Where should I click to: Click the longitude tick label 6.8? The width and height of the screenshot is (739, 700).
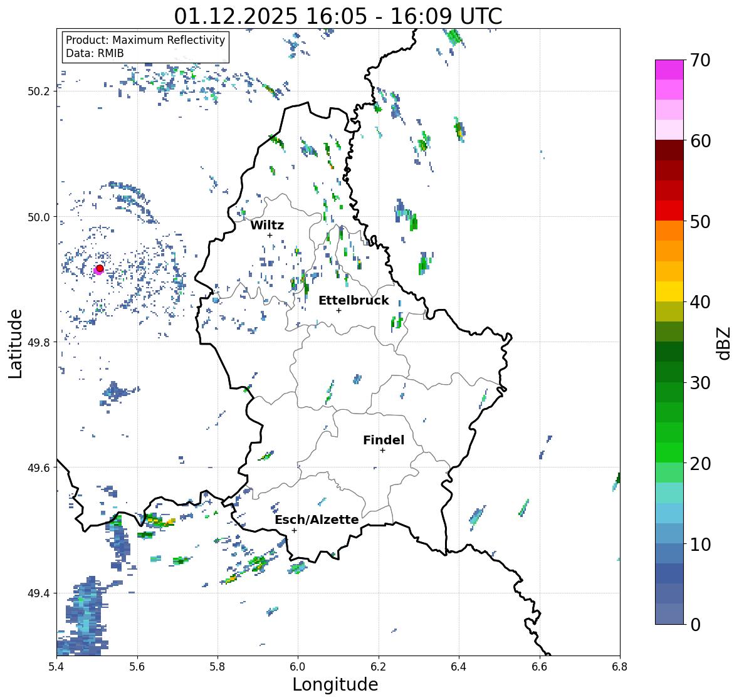pos(620,667)
